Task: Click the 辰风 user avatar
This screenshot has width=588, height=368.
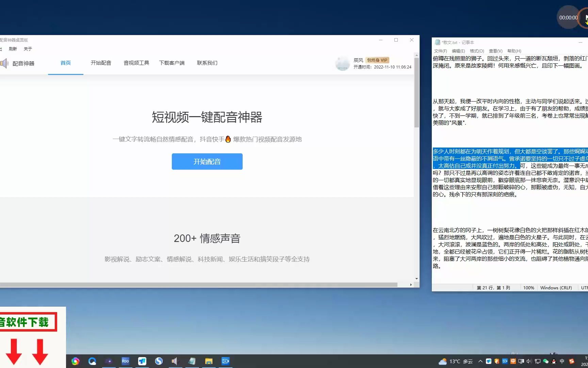Action: (342, 63)
